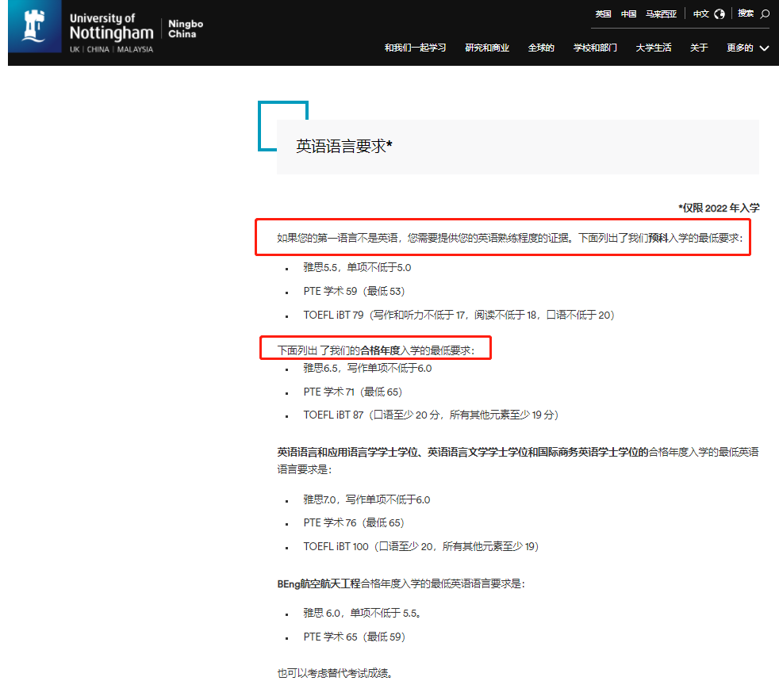Screen dimensions: 779x700
Task: Click the University of Nottingham castle logo
Action: (x=34, y=26)
